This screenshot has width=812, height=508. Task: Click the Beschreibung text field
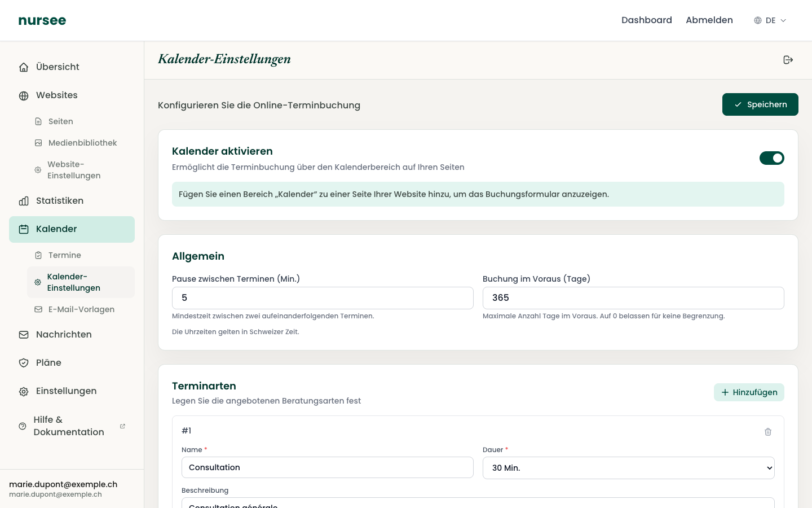478,503
